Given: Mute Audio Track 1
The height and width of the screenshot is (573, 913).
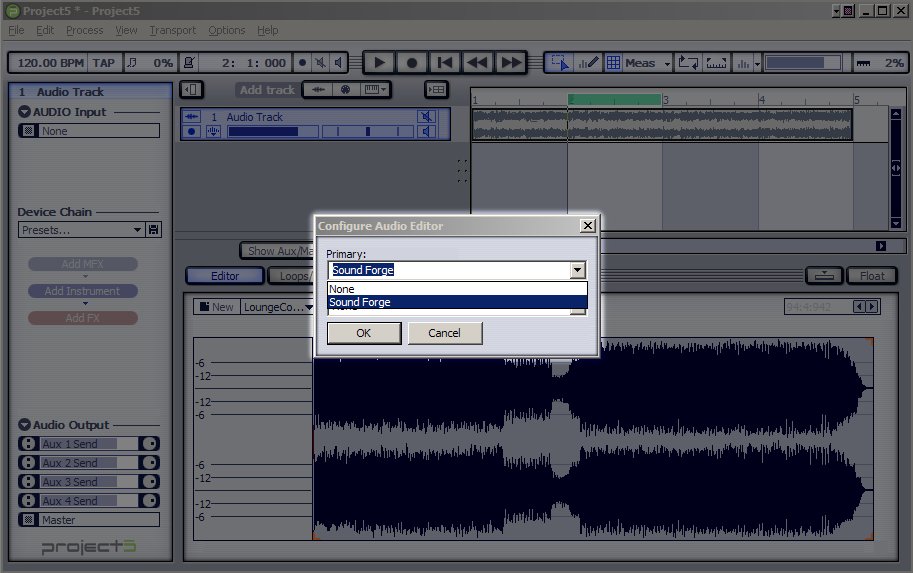Looking at the screenshot, I should click(426, 116).
